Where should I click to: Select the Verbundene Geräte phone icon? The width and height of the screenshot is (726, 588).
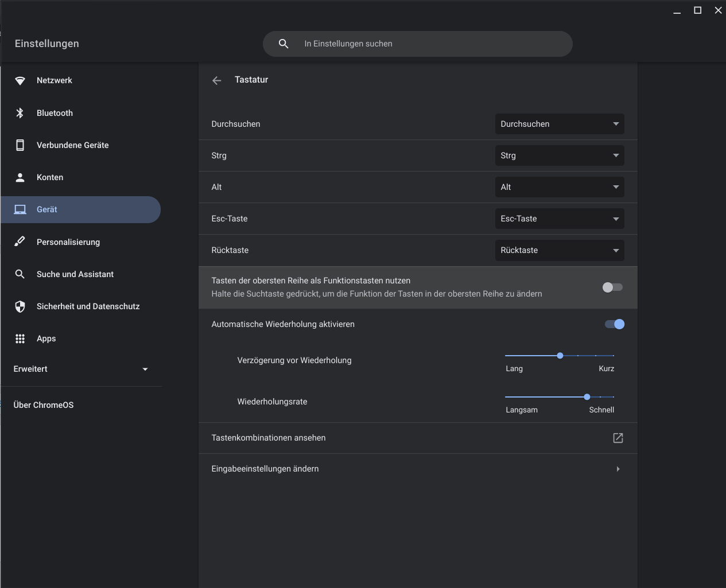click(20, 145)
